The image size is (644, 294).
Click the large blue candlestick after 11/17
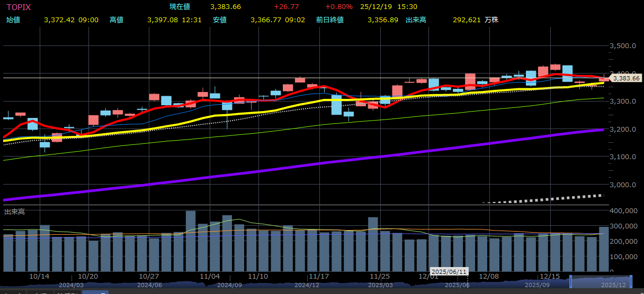pos(336,105)
